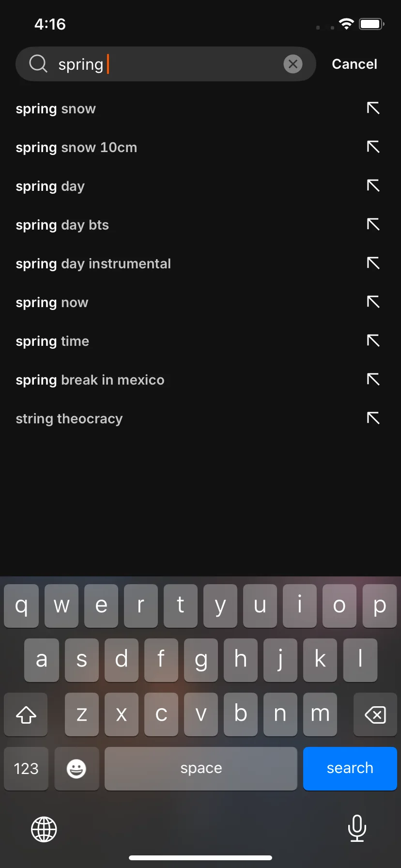Tap the magnifying glass search icon
This screenshot has width=401, height=868.
pyautogui.click(x=38, y=63)
